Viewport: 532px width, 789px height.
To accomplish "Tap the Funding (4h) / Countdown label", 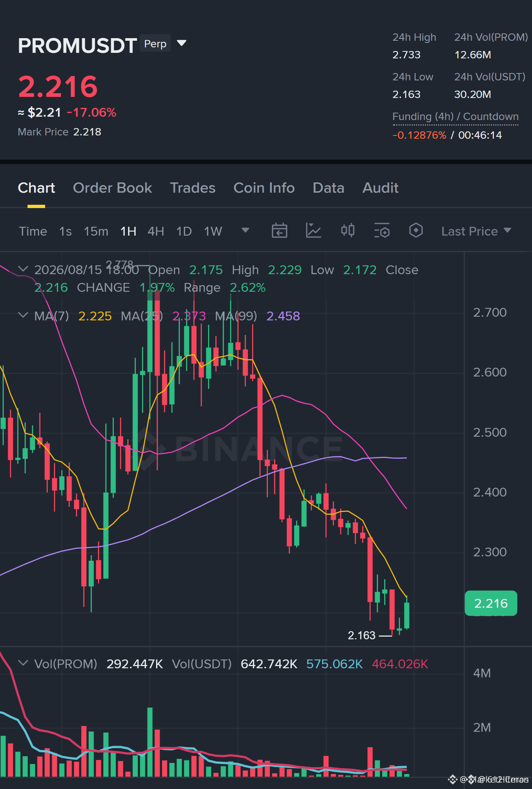I will [x=455, y=117].
